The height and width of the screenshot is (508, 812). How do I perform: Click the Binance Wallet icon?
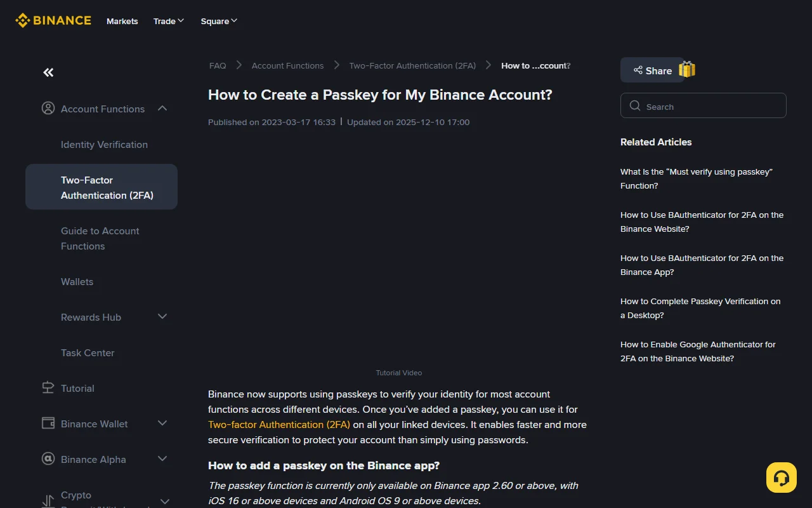pyautogui.click(x=48, y=423)
